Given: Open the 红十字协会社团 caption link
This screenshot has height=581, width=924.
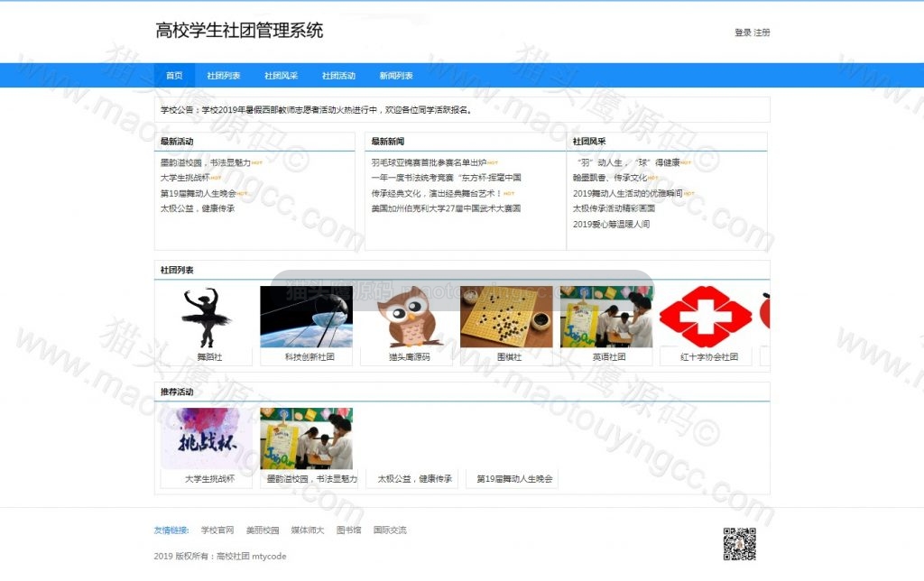Looking at the screenshot, I should (709, 357).
